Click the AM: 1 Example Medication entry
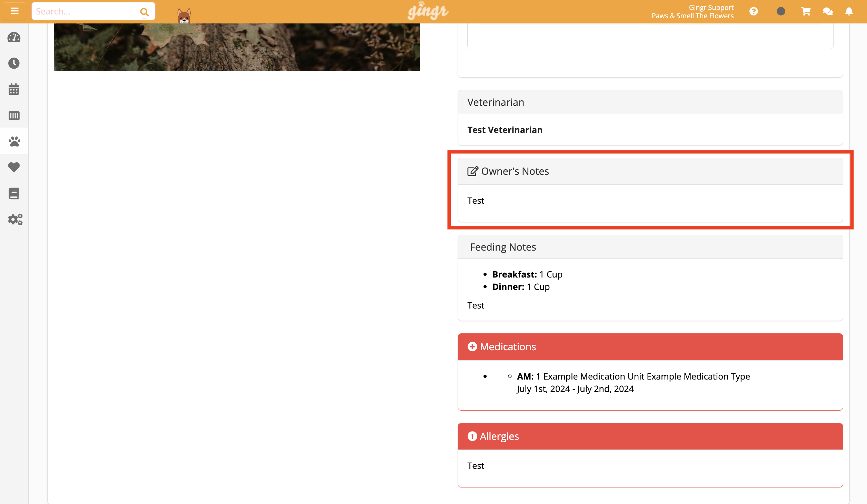867x504 pixels. [633, 376]
